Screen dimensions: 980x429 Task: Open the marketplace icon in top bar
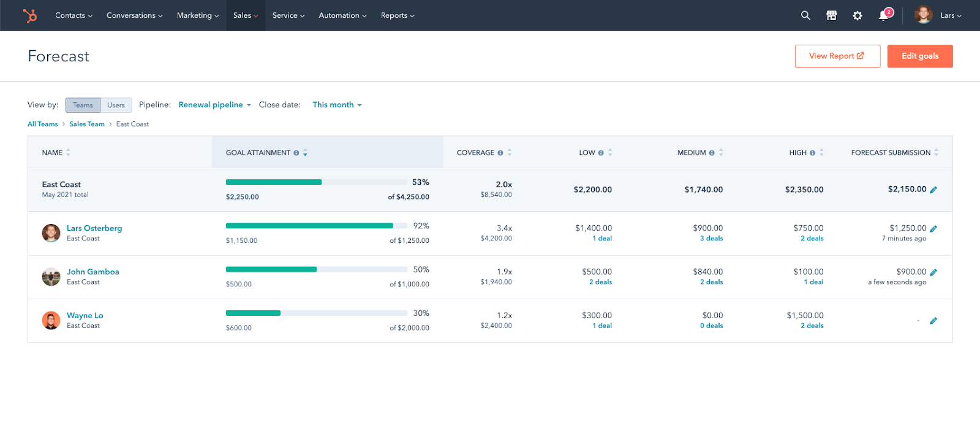coord(831,15)
